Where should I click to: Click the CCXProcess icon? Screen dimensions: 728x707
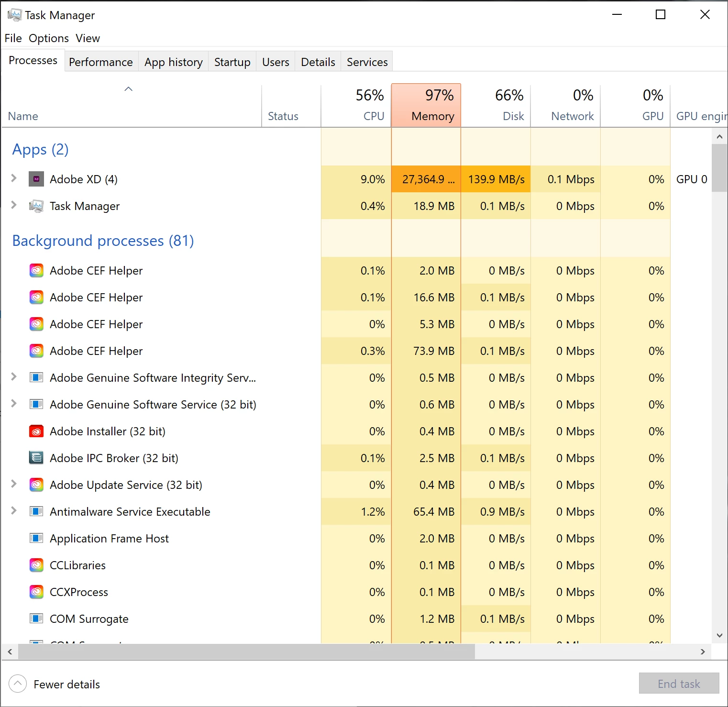pyautogui.click(x=36, y=592)
